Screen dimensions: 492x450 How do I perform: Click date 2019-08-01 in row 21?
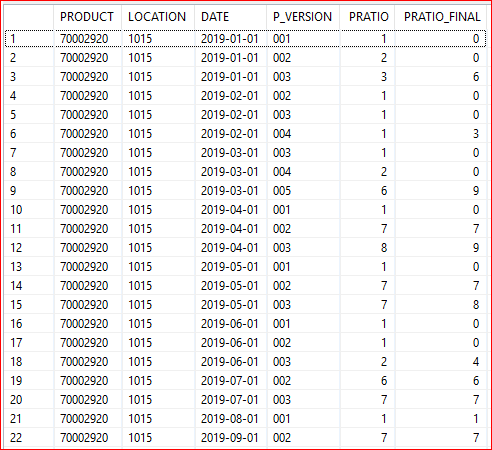pyautogui.click(x=231, y=419)
